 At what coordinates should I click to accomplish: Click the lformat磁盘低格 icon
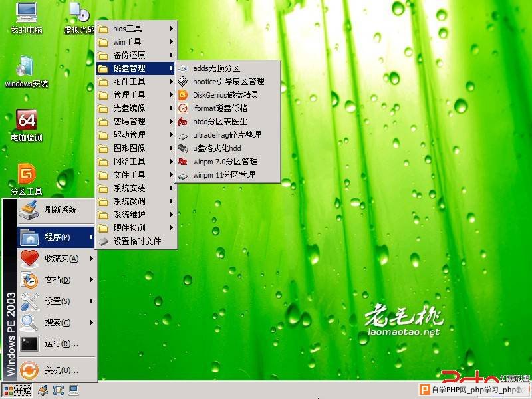[x=183, y=108]
